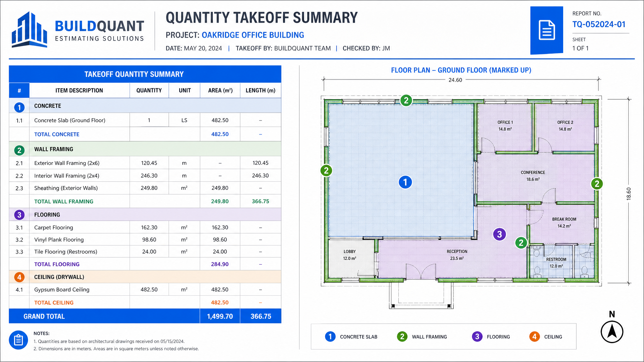The width and height of the screenshot is (644, 362).
Task: Click the report number TQ-052024-01
Action: pyautogui.click(x=599, y=25)
